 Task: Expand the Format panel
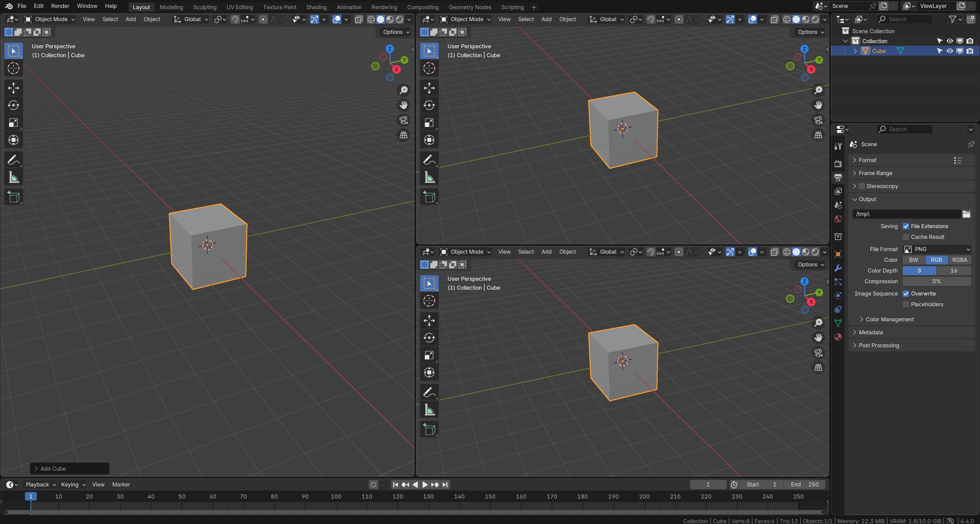867,160
